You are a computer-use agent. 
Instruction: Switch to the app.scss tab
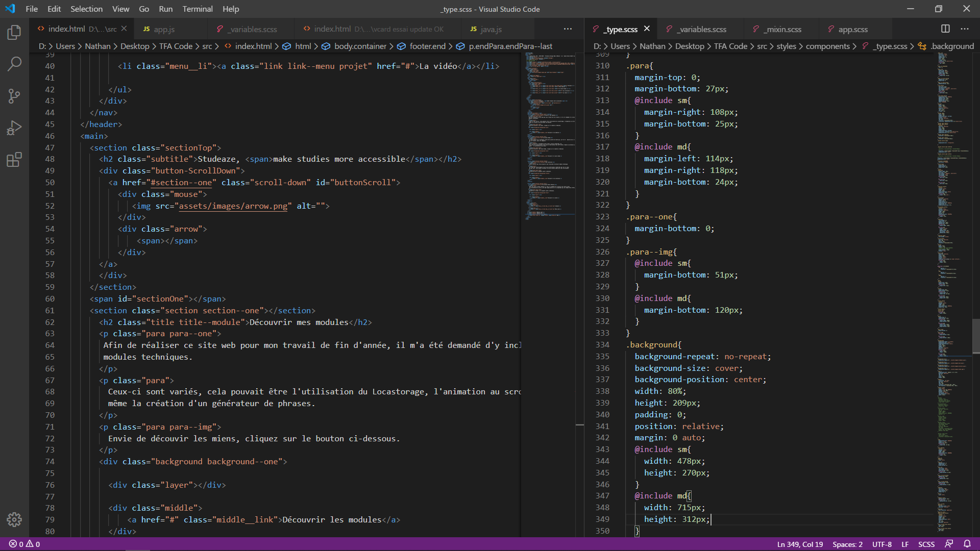[x=852, y=29]
